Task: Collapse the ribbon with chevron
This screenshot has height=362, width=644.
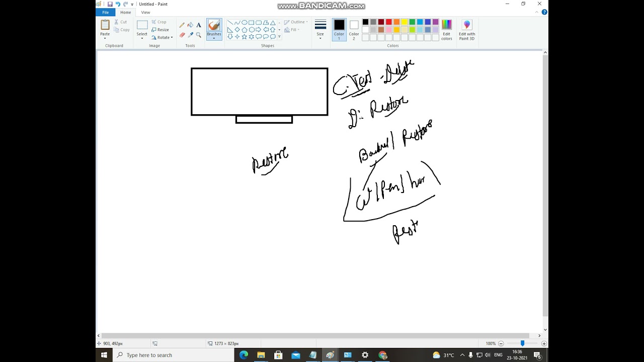Action: coord(538,12)
